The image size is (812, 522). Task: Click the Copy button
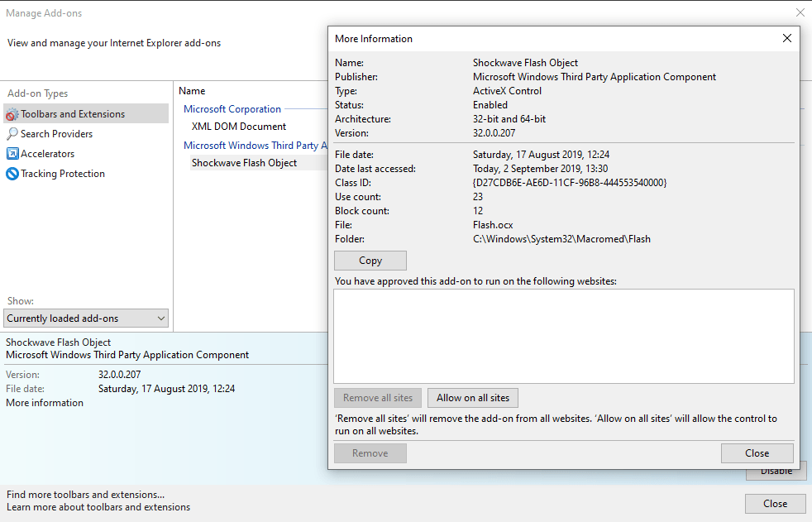(x=370, y=261)
